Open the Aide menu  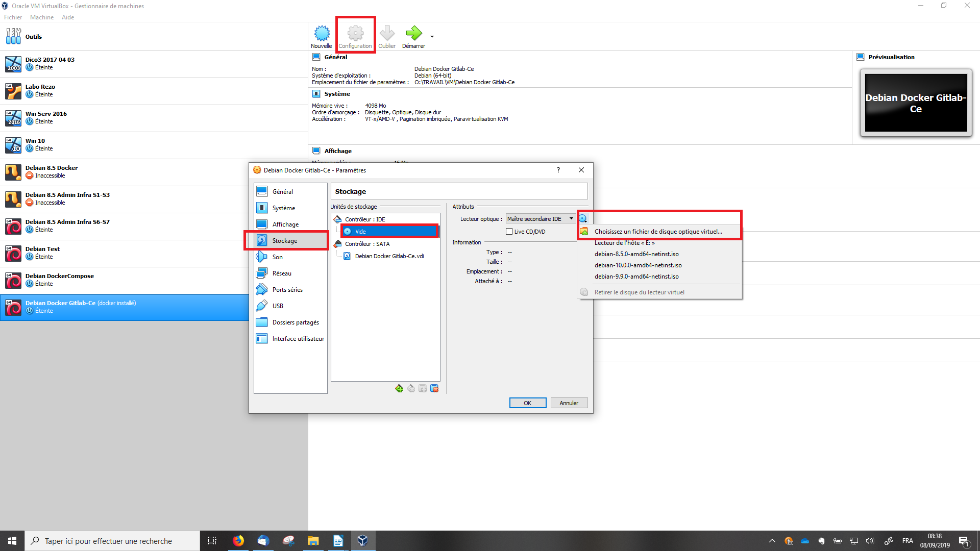tap(68, 17)
